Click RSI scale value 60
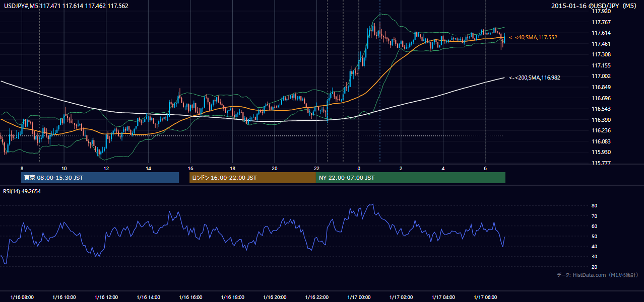The width and height of the screenshot is (644, 302). click(594, 226)
